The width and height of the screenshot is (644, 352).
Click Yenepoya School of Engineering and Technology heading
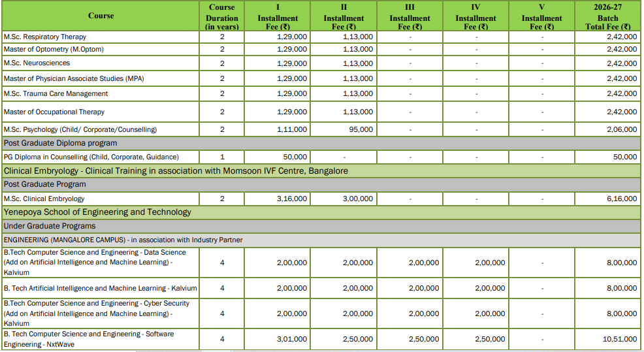[97, 212]
